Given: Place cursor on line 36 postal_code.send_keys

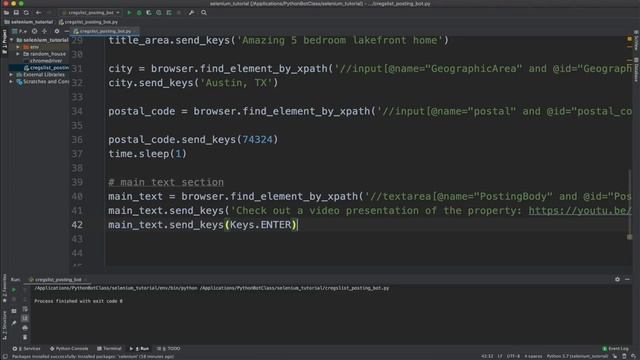Looking at the screenshot, I should pyautogui.click(x=193, y=140).
